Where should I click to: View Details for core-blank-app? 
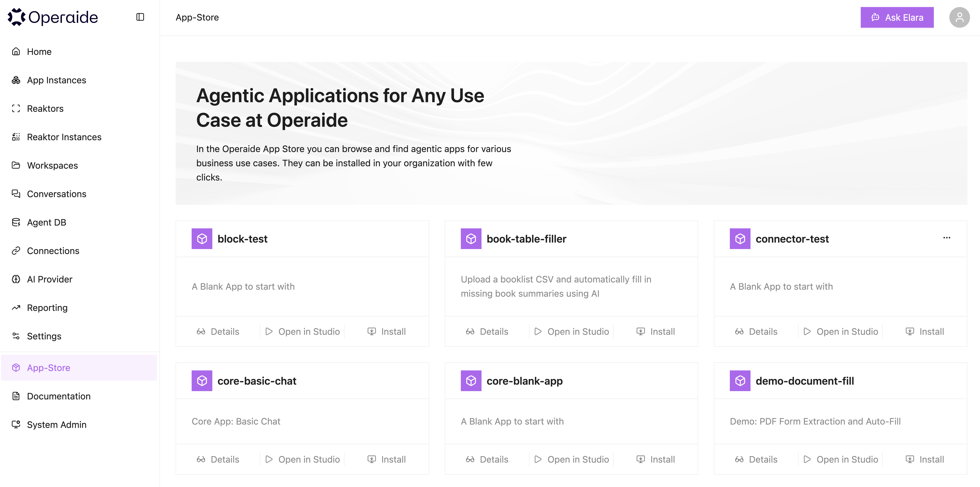click(487, 460)
